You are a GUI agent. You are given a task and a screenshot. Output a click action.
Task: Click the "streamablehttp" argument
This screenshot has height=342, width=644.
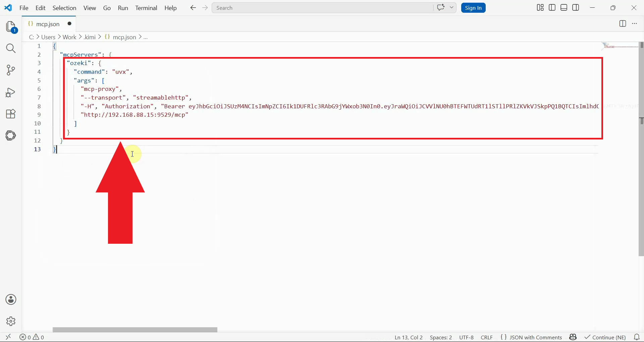(x=161, y=98)
